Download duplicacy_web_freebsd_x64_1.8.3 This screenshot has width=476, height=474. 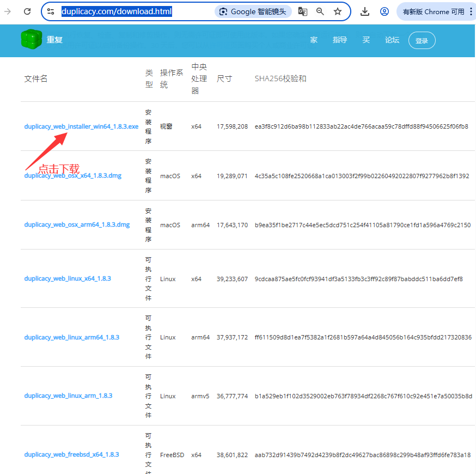click(71, 454)
